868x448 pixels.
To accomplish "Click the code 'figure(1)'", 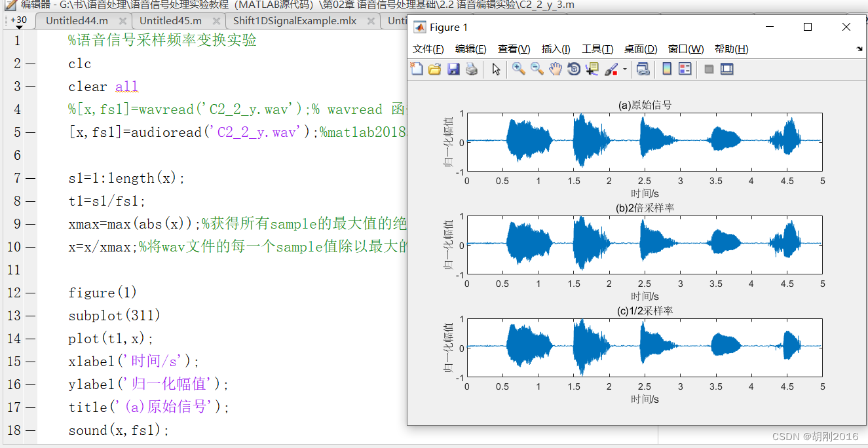I will click(x=103, y=293).
